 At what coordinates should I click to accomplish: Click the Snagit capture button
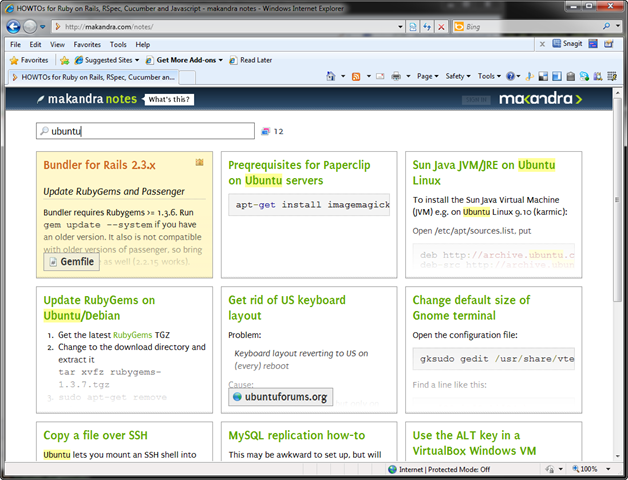tap(567, 44)
